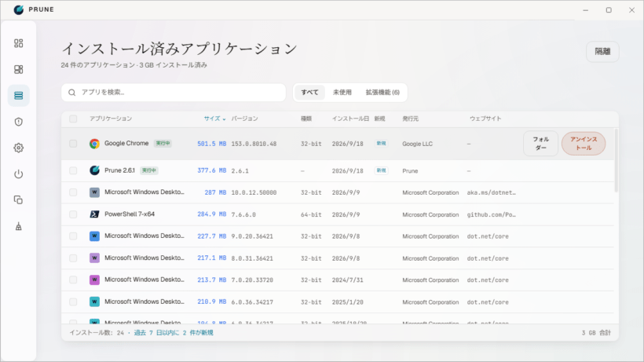644x362 pixels.
Task: Open the power startup sidebar icon
Action: tap(19, 174)
